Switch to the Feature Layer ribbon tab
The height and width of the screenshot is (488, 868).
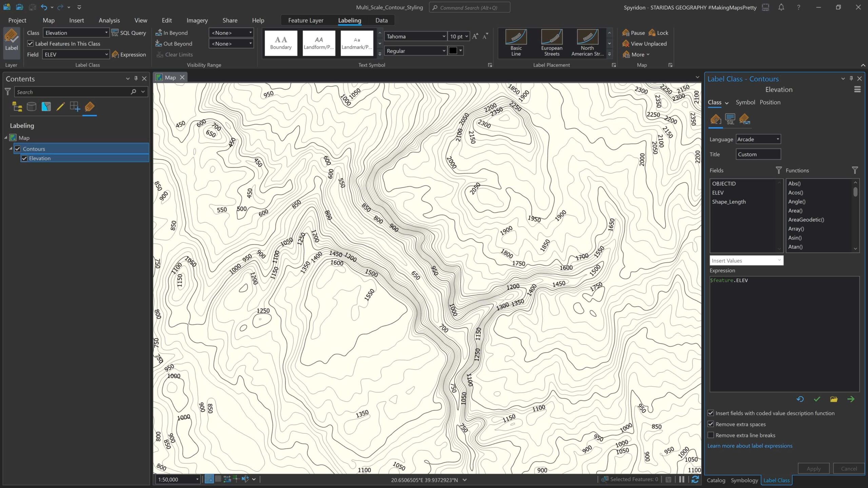pyautogui.click(x=305, y=20)
